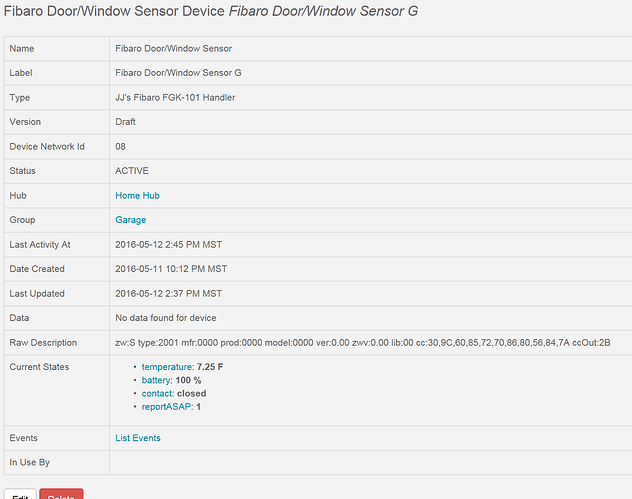Select the page heading Fibaro Door/Window Sensor Device

[114, 11]
